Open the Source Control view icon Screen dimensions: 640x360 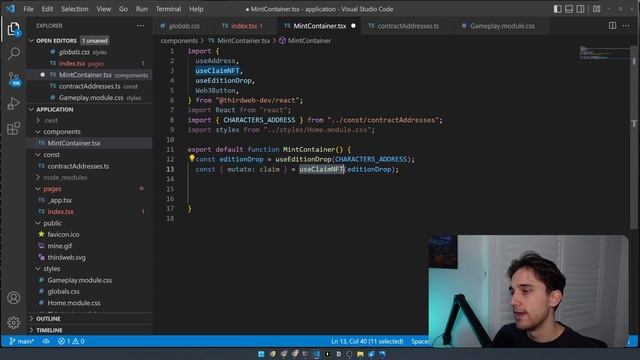14,78
